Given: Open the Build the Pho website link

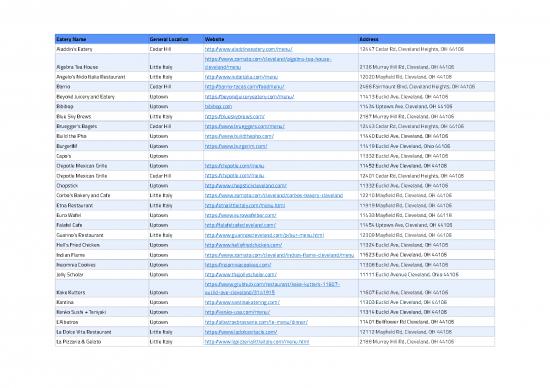Looking at the screenshot, I should click(239, 136).
